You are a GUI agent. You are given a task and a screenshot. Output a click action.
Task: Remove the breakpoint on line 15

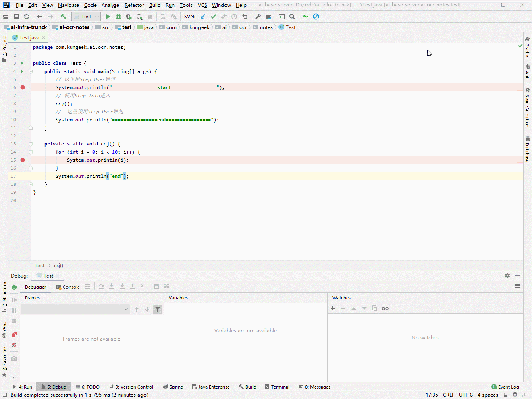[x=23, y=160]
